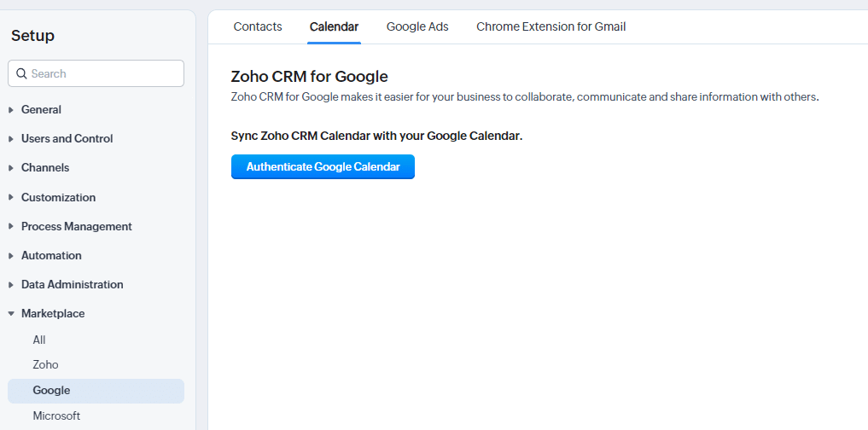Open Chrome Extension for Gmail tab
The height and width of the screenshot is (430, 868).
point(551,26)
